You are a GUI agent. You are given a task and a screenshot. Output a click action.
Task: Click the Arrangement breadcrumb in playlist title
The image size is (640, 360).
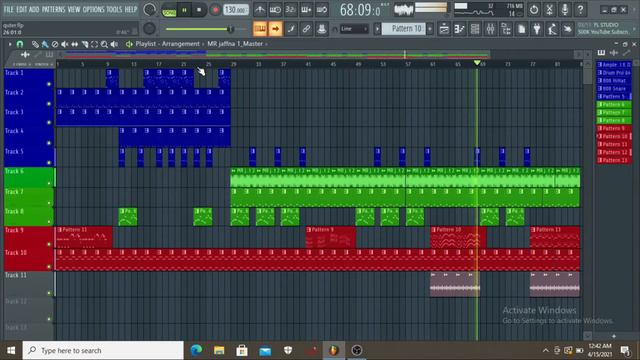tap(181, 44)
